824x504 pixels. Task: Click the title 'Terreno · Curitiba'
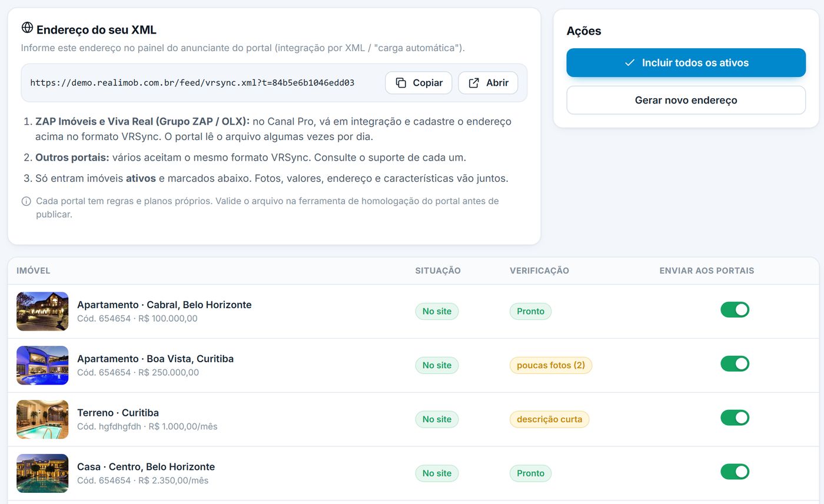pyautogui.click(x=118, y=413)
